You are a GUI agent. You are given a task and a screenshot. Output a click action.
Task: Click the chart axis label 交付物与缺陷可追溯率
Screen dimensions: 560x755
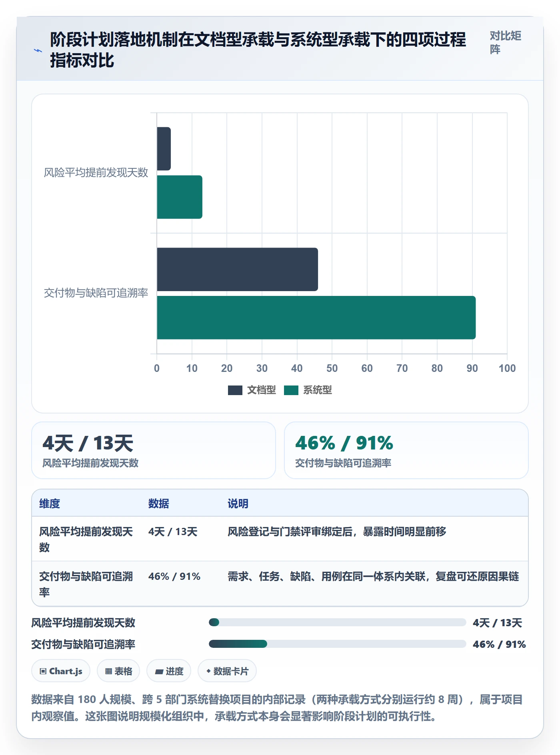click(96, 293)
